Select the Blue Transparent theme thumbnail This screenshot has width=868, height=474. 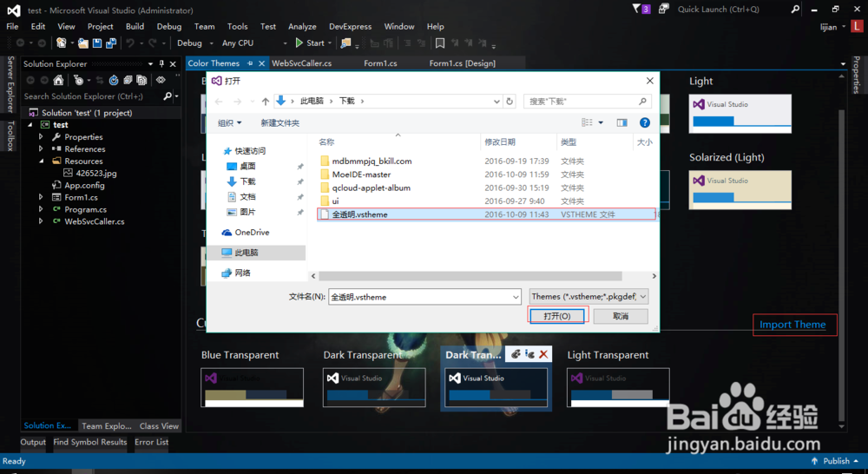(x=252, y=387)
